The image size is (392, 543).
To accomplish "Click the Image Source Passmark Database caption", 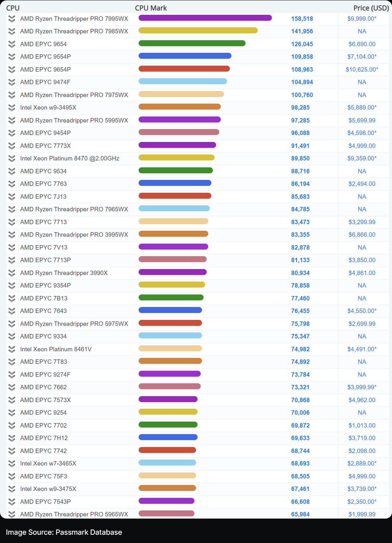I will 64,532.
